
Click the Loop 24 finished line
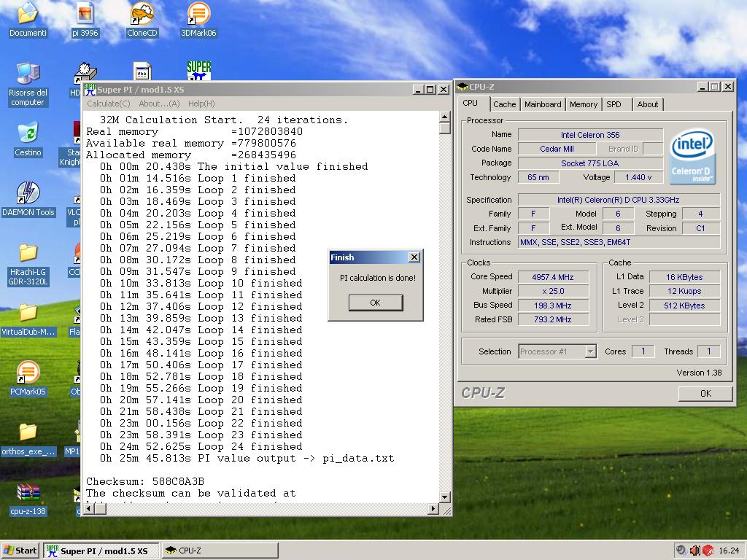click(201, 447)
